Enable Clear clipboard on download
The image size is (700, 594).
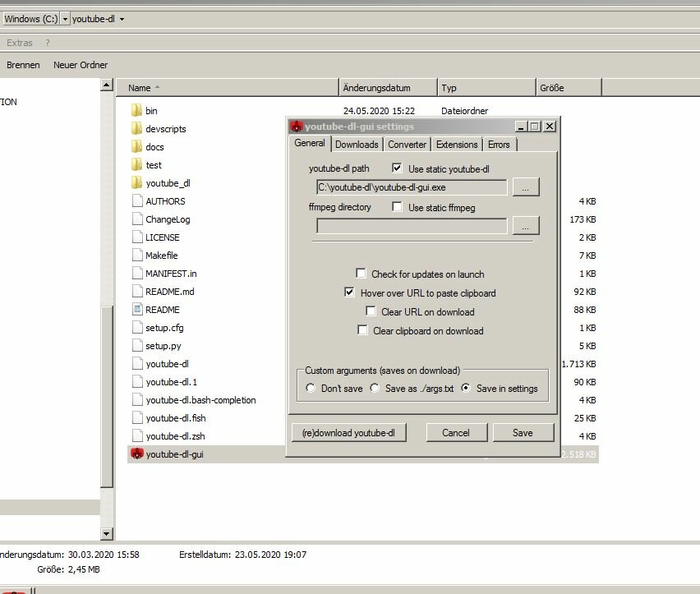point(362,330)
